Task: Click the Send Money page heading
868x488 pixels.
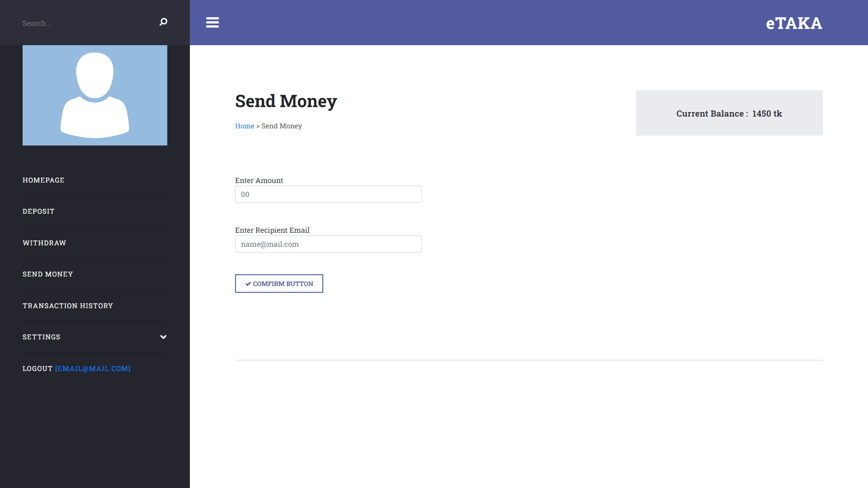Action: [x=286, y=101]
